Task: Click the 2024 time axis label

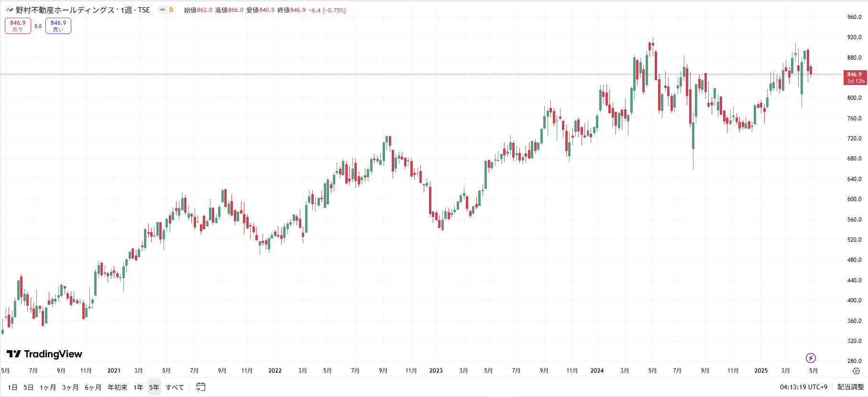Action: (597, 371)
